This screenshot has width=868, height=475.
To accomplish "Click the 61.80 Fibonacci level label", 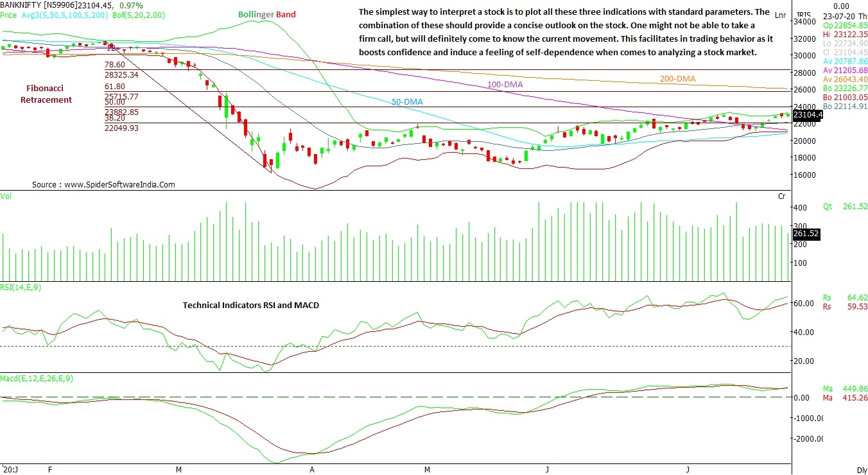I will pos(115,86).
